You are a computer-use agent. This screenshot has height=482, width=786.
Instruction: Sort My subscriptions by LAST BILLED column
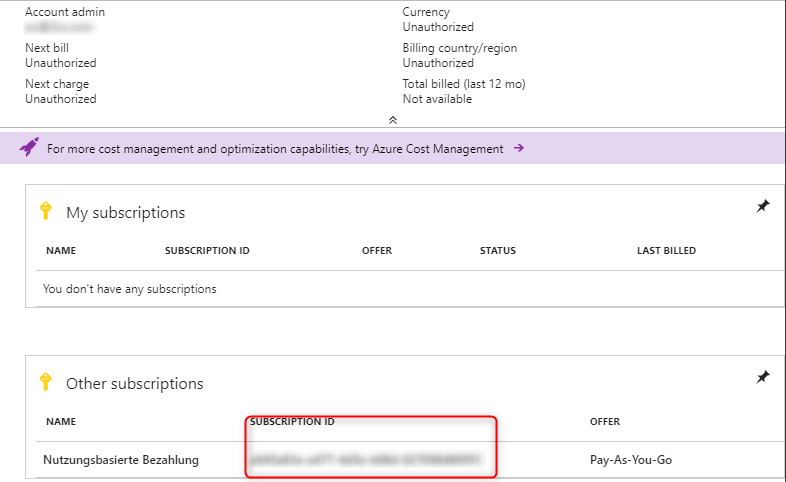pos(666,251)
